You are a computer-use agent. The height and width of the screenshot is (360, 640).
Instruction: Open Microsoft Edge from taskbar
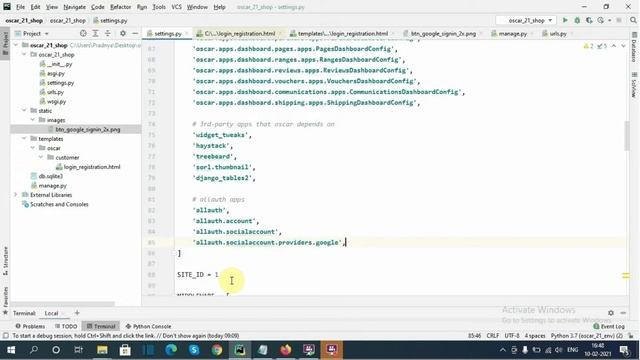[171, 350]
